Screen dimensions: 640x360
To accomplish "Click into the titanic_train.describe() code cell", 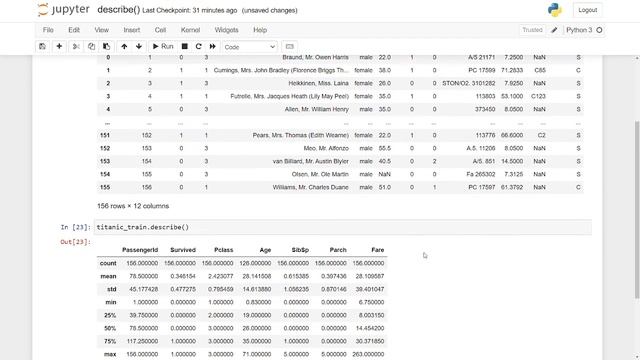I will 342,227.
